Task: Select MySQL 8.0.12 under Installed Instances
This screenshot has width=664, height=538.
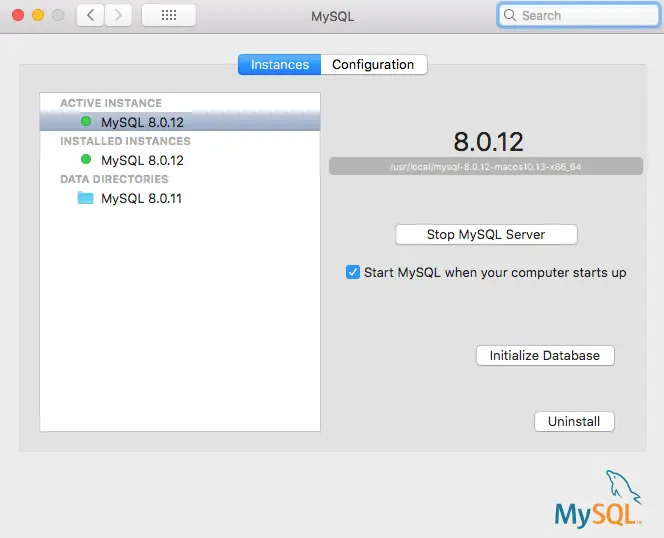Action: (180, 160)
